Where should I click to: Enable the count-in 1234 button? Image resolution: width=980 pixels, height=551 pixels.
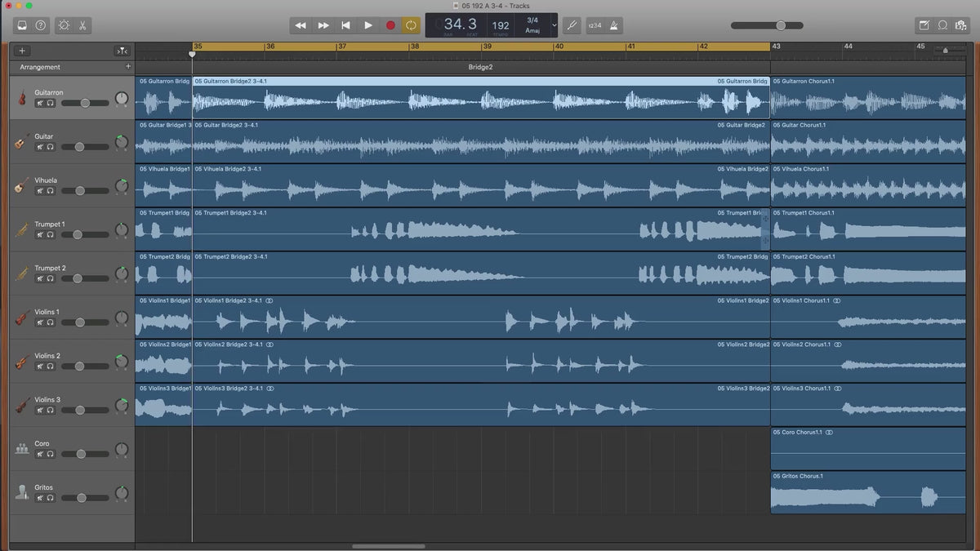click(595, 25)
